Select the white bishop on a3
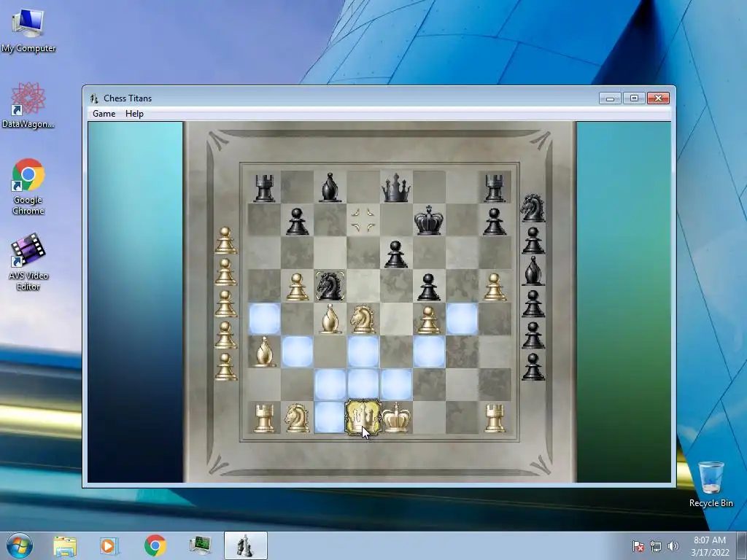The image size is (747, 560). pyautogui.click(x=264, y=352)
